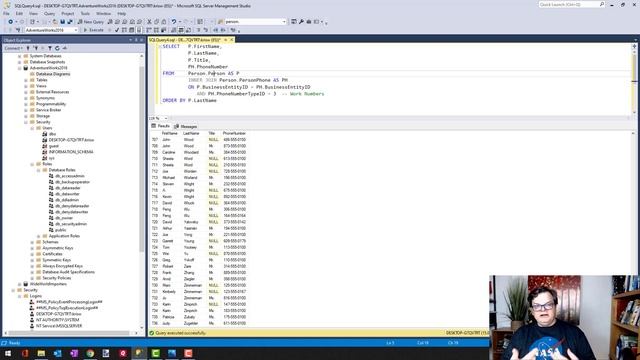Open the 'person' find combo box
The height and width of the screenshot is (360, 640).
click(x=255, y=22)
